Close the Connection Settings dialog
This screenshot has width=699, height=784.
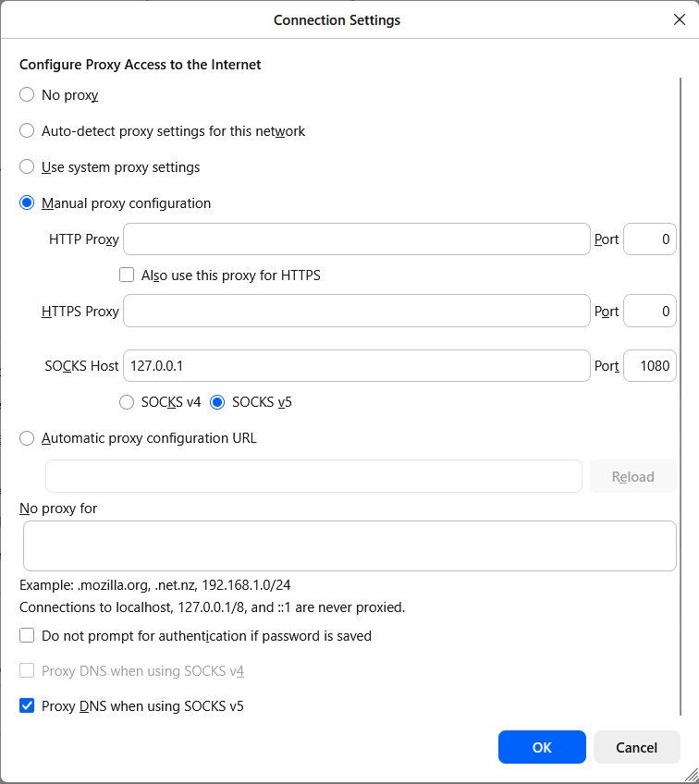click(x=680, y=18)
